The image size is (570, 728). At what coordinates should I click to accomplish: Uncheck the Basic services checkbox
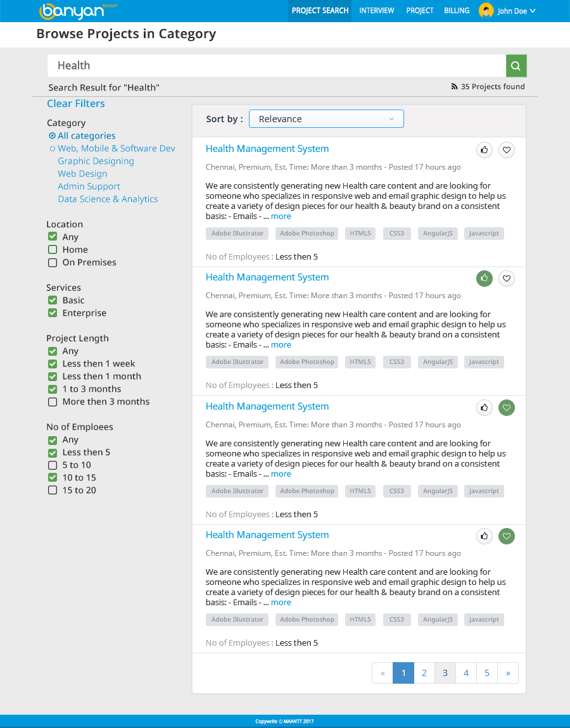pyautogui.click(x=53, y=300)
